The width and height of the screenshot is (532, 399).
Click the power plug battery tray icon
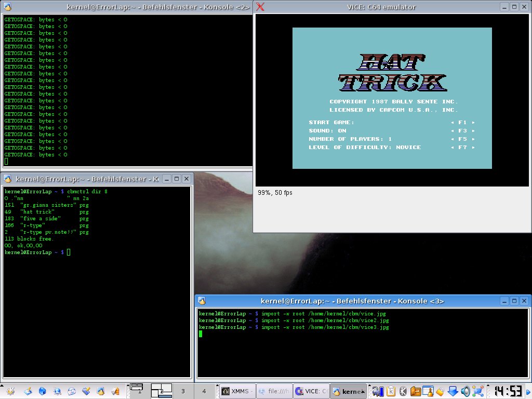tap(378, 391)
